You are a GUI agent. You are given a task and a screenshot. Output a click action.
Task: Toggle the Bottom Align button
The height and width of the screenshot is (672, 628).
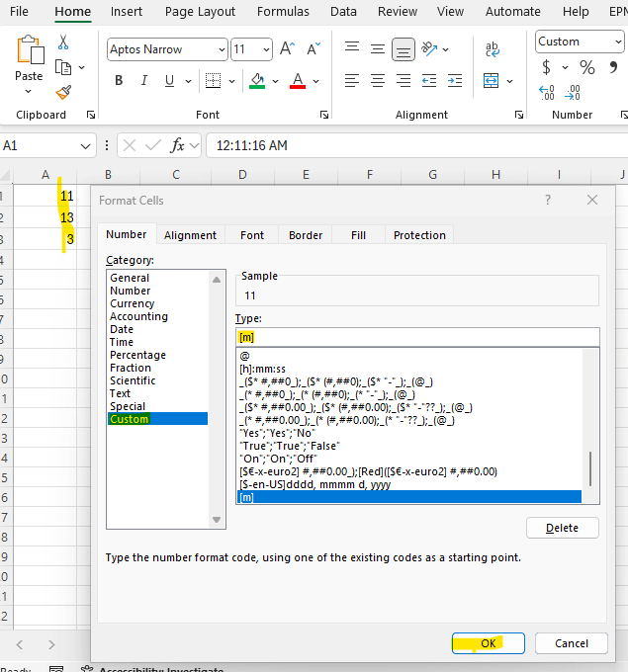tap(404, 49)
